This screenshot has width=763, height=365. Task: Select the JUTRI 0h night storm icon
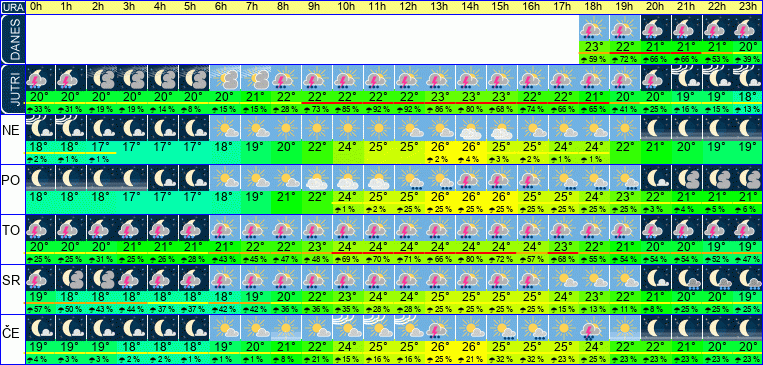pyautogui.click(x=39, y=78)
